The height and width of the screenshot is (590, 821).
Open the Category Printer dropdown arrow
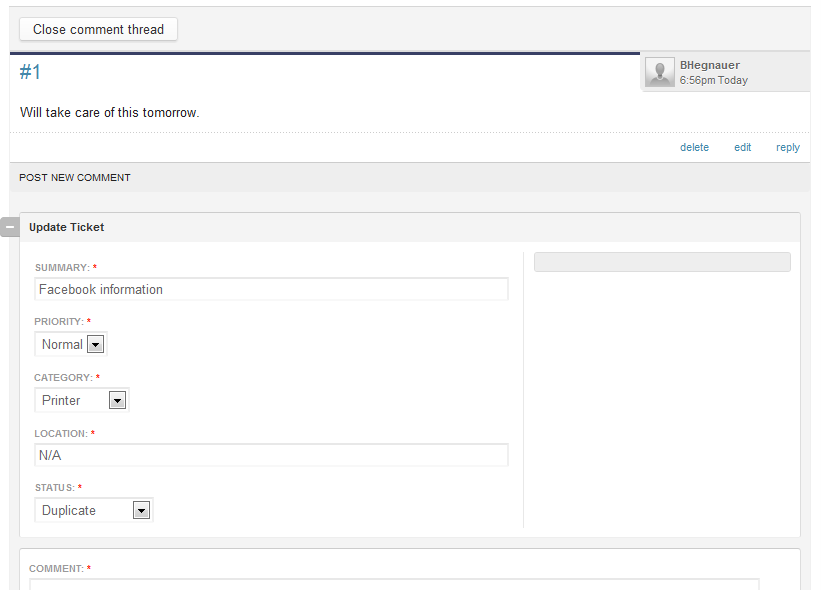(x=117, y=400)
